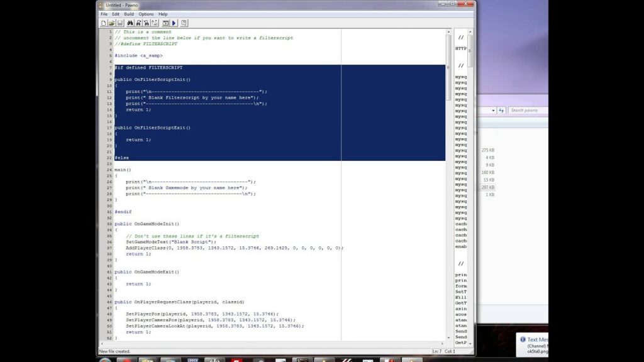Select 'Kill' entry in the function list
Viewport: 644px width, 362px height.
(x=461, y=297)
